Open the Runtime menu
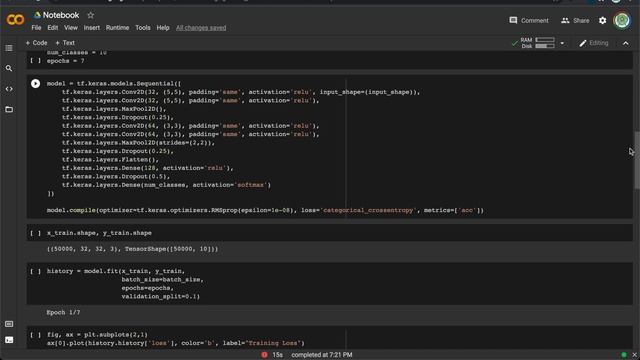This screenshot has height=360, width=640. 117,28
